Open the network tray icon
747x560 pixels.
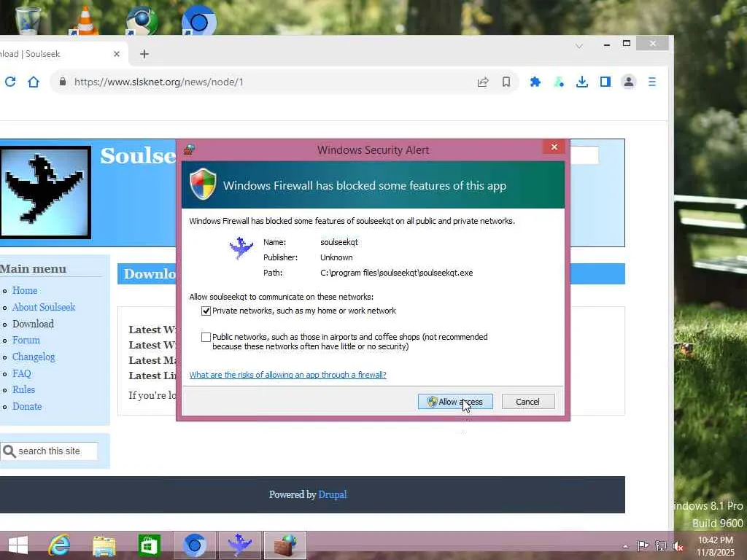660,545
